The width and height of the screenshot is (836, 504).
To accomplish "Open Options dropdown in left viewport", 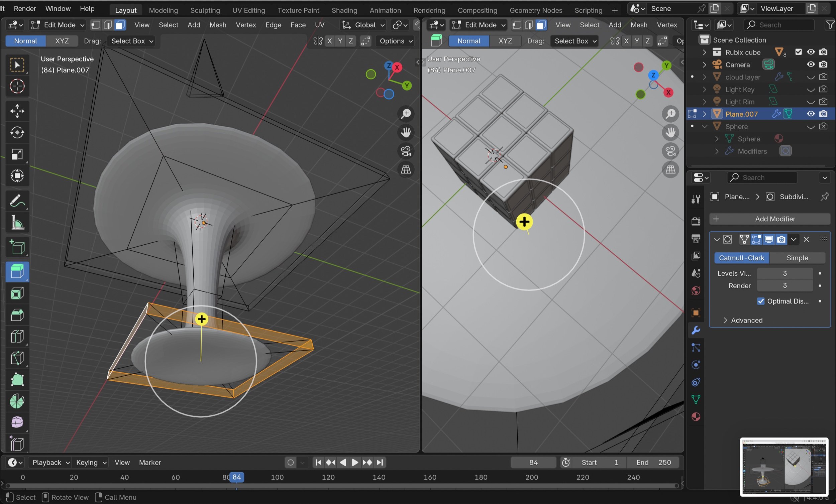I will (396, 41).
